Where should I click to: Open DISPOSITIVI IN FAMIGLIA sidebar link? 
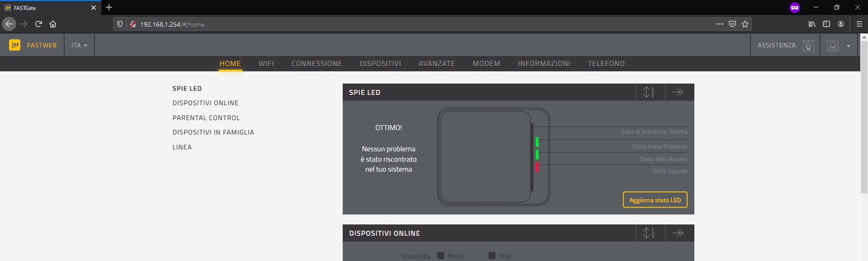(213, 132)
